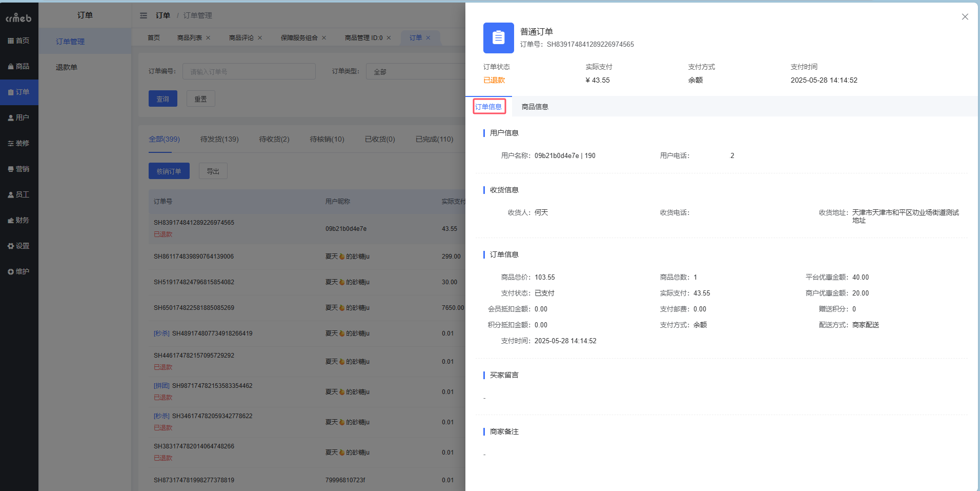The height and width of the screenshot is (491, 980).
Task: Open the 财务 sidebar icon
Action: (19, 220)
